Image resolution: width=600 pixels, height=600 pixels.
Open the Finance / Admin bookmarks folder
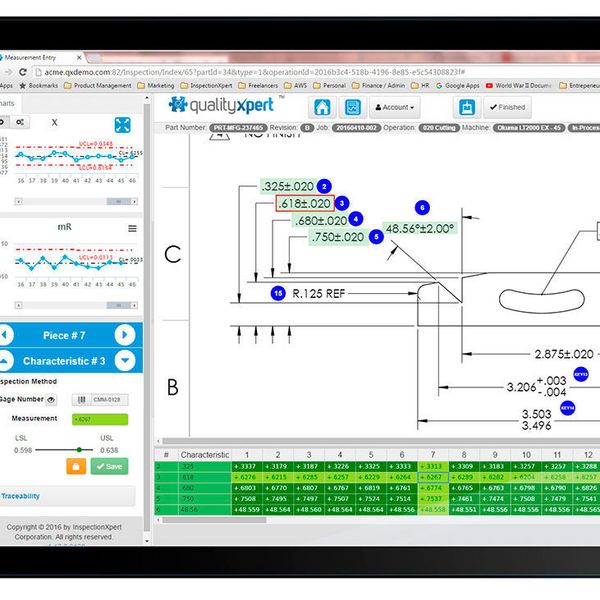(x=378, y=85)
